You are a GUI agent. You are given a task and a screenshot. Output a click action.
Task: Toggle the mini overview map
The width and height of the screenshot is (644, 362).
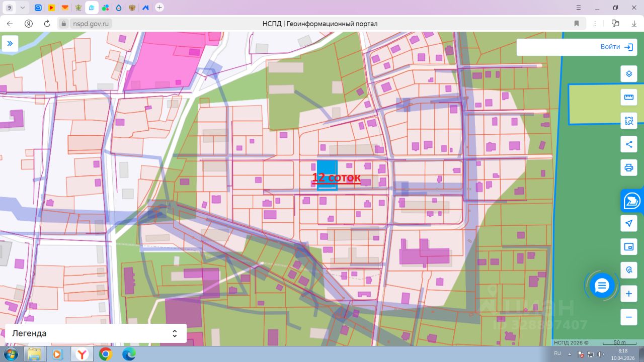(628, 247)
